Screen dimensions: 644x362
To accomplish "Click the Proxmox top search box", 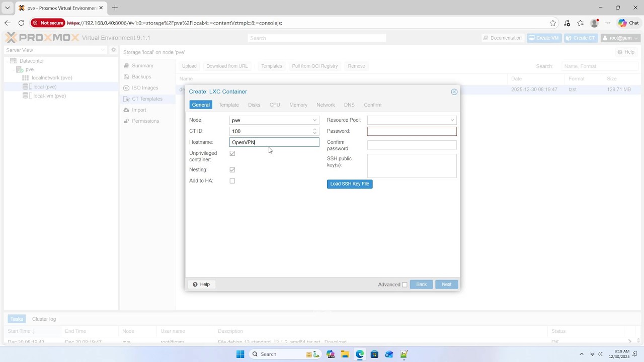I will [x=317, y=38].
